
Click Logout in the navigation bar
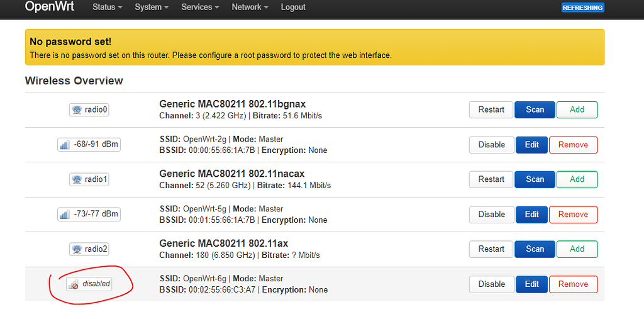pos(293,7)
